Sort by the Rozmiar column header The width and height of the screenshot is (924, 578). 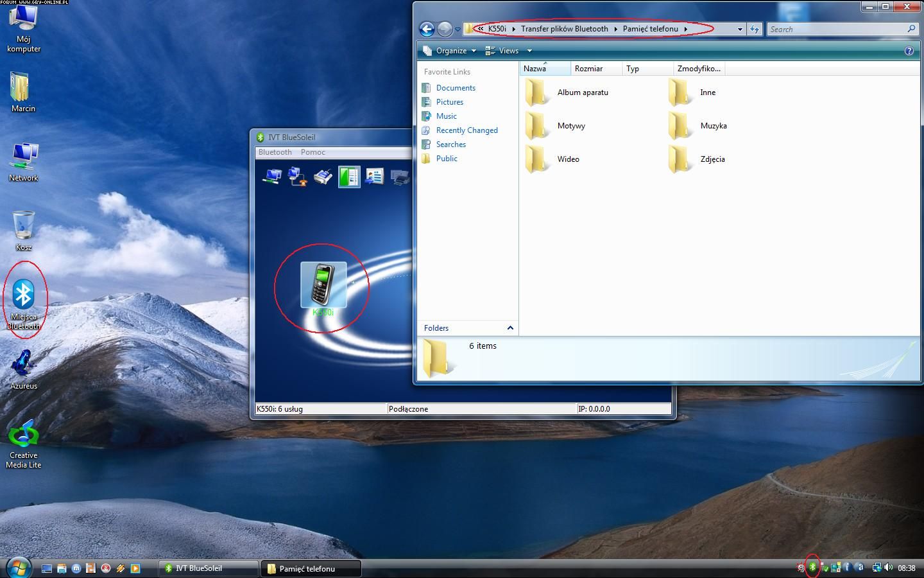(x=596, y=69)
